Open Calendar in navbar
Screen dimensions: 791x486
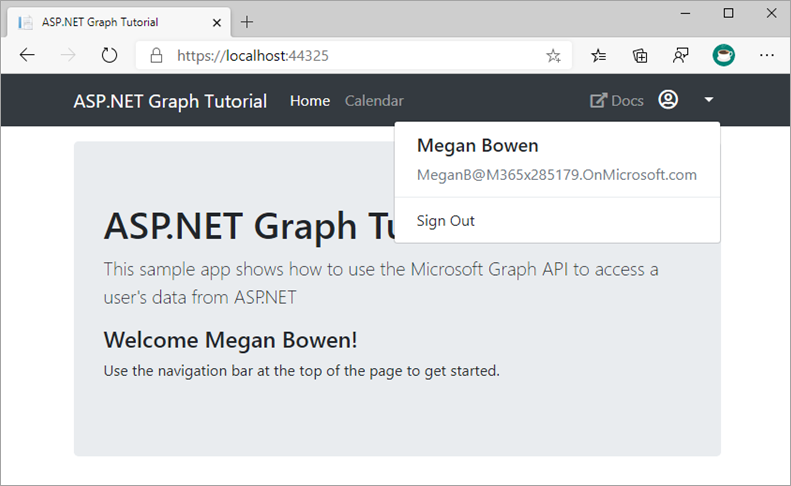374,101
